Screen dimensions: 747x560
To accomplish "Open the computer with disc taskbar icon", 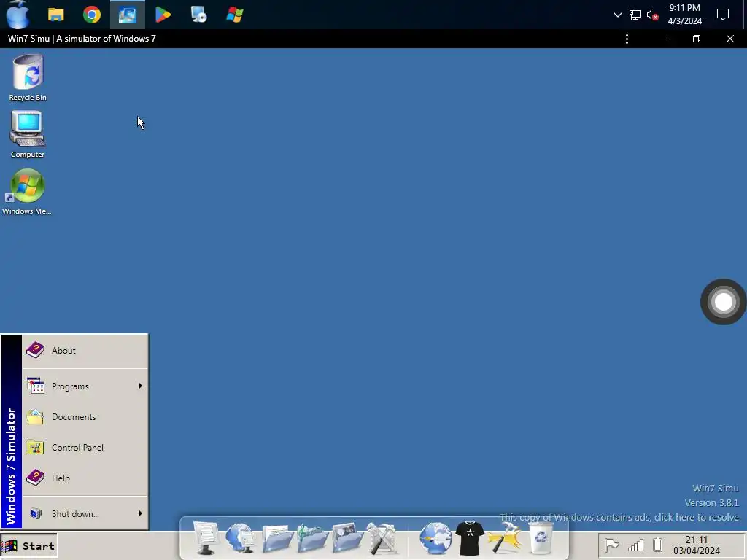I will coord(198,15).
